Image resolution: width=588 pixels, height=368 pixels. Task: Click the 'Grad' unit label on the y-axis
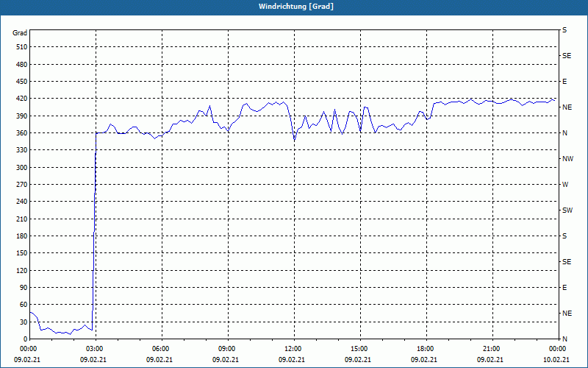[x=20, y=33]
